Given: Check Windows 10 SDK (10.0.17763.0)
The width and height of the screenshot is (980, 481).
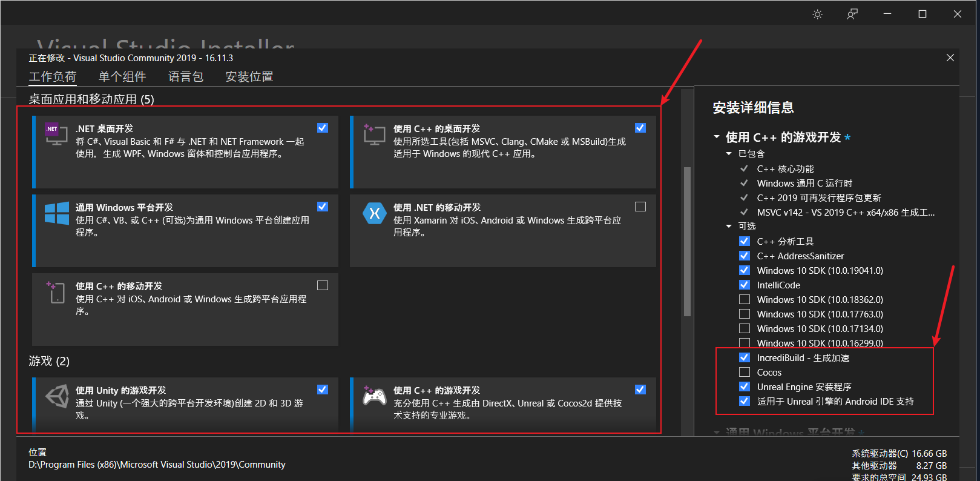Looking at the screenshot, I should click(x=745, y=314).
